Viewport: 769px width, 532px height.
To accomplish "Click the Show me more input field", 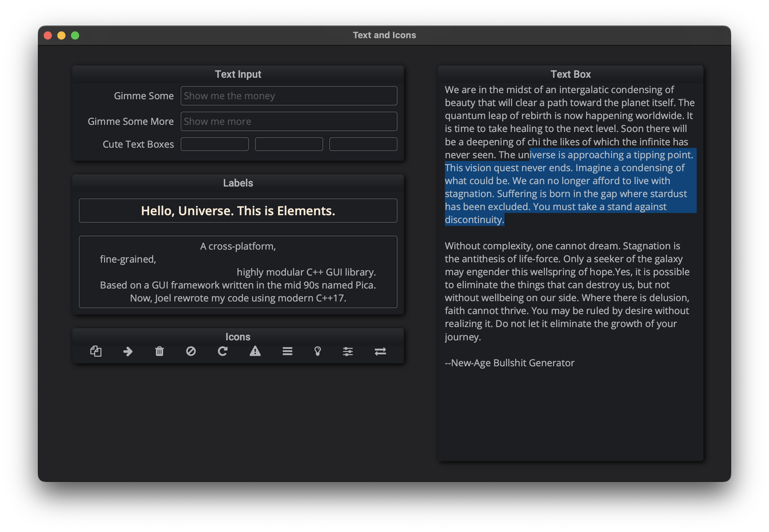I will point(288,121).
